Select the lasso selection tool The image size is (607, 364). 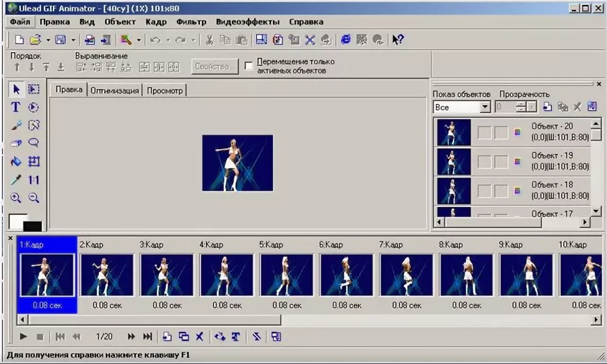33,143
